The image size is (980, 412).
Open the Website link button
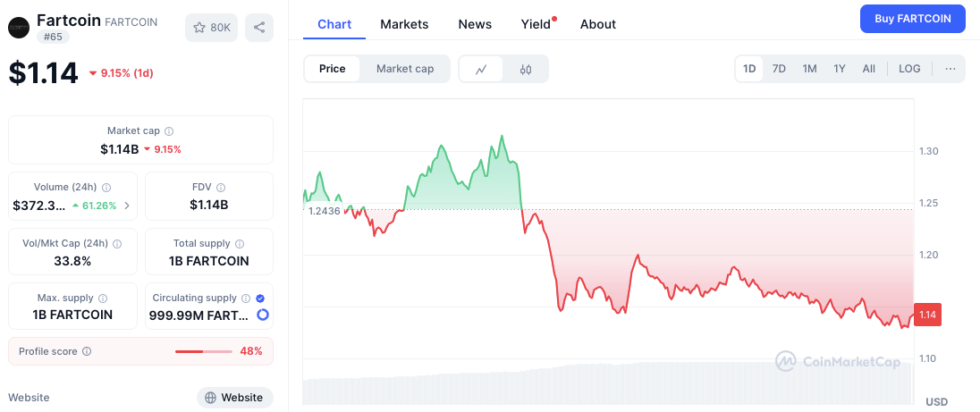[x=234, y=398]
